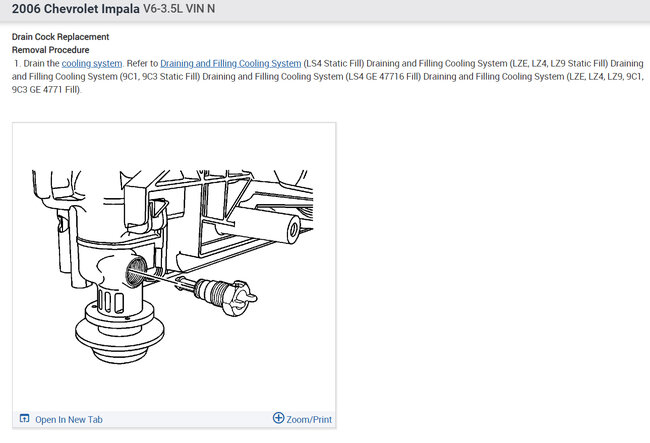Viewport: 650px width, 443px height.
Task: Click the drain cock diagram image
Action: point(172,266)
